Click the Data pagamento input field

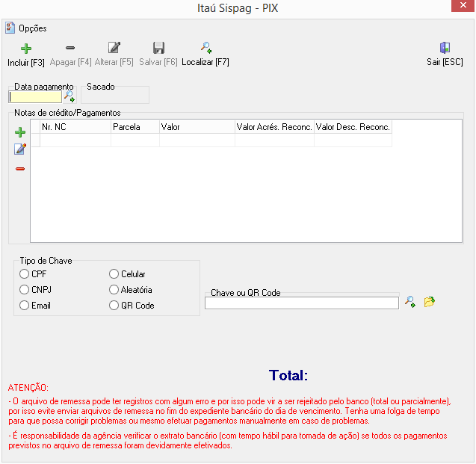tap(35, 97)
